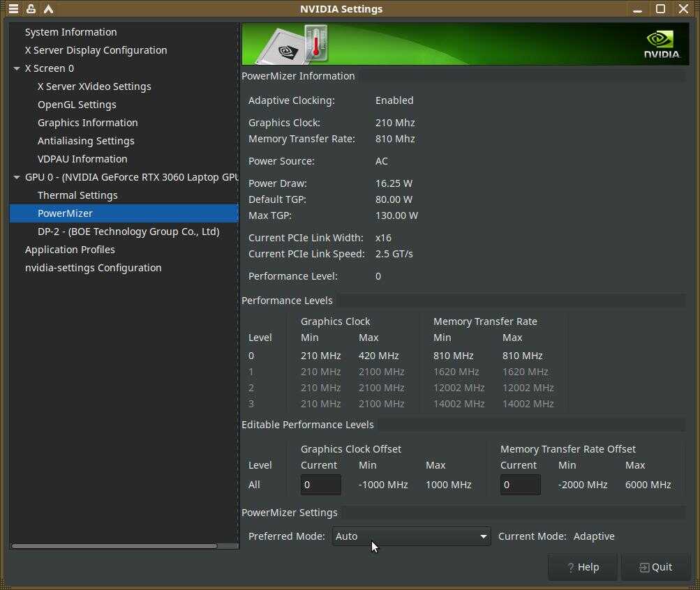Open the window menu icon in title bar
This screenshot has height=590, width=700.
point(13,9)
